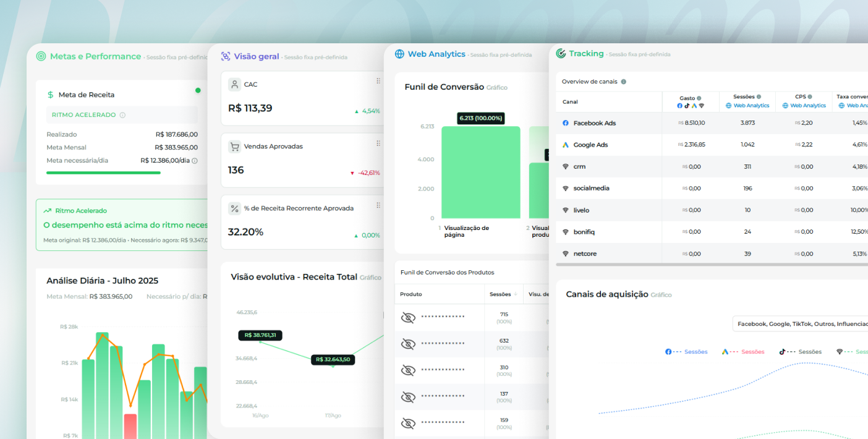Viewport: 868px width, 439px height.
Task: Grab the drag handle on Vendas Aprovadas card
Action: (x=378, y=143)
